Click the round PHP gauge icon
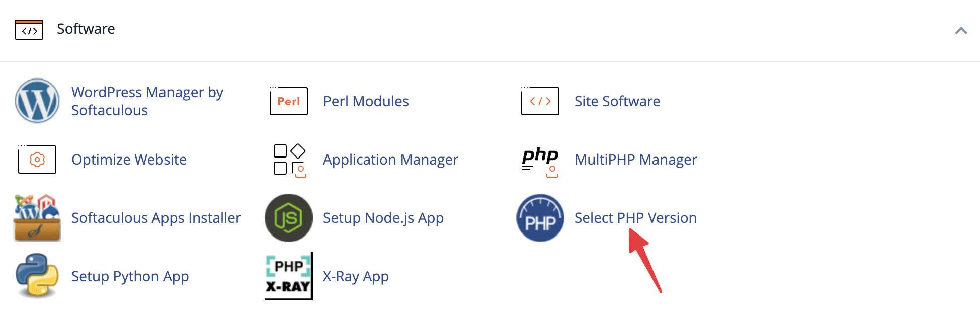The image size is (980, 314). tap(540, 218)
